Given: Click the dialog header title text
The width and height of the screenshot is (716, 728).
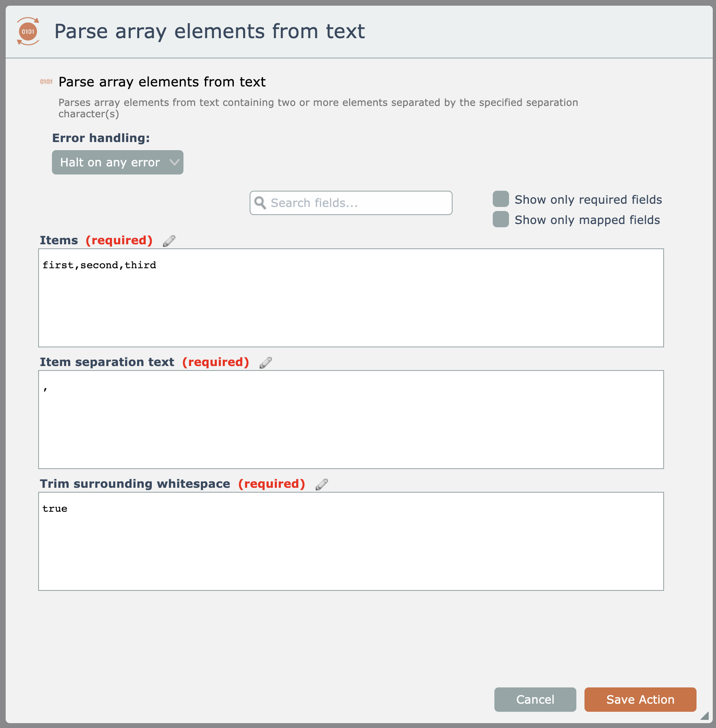Looking at the screenshot, I should coord(209,31).
